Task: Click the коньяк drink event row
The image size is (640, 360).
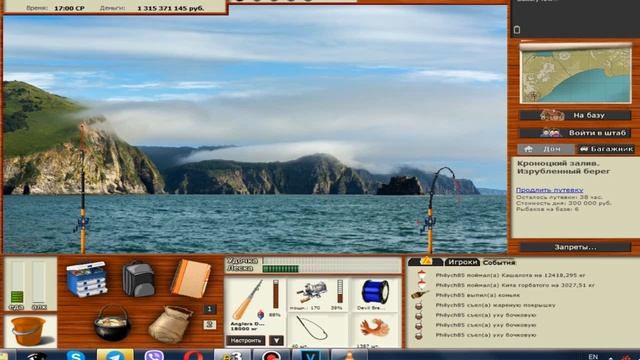Action: (478, 295)
